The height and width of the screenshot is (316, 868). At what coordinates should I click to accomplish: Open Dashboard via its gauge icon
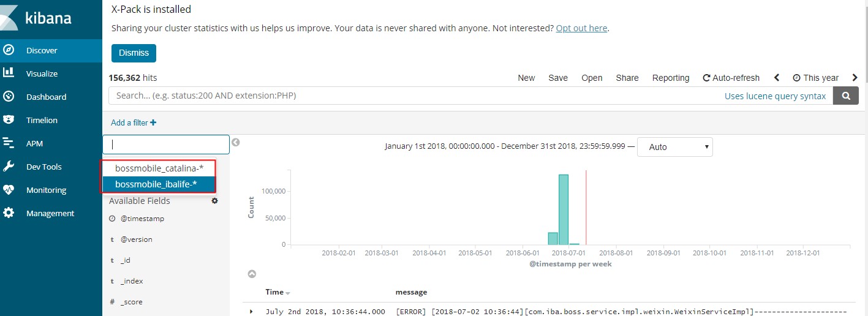pyautogui.click(x=9, y=96)
